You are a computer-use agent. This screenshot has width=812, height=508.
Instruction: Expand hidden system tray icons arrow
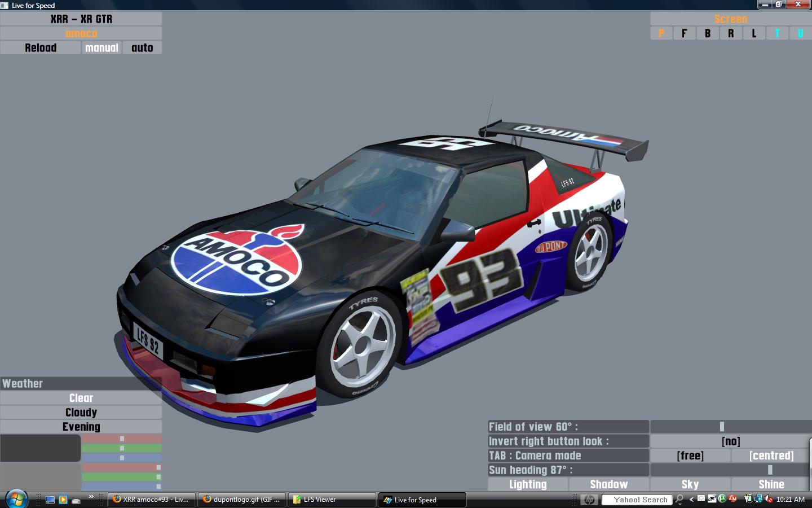[691, 500]
